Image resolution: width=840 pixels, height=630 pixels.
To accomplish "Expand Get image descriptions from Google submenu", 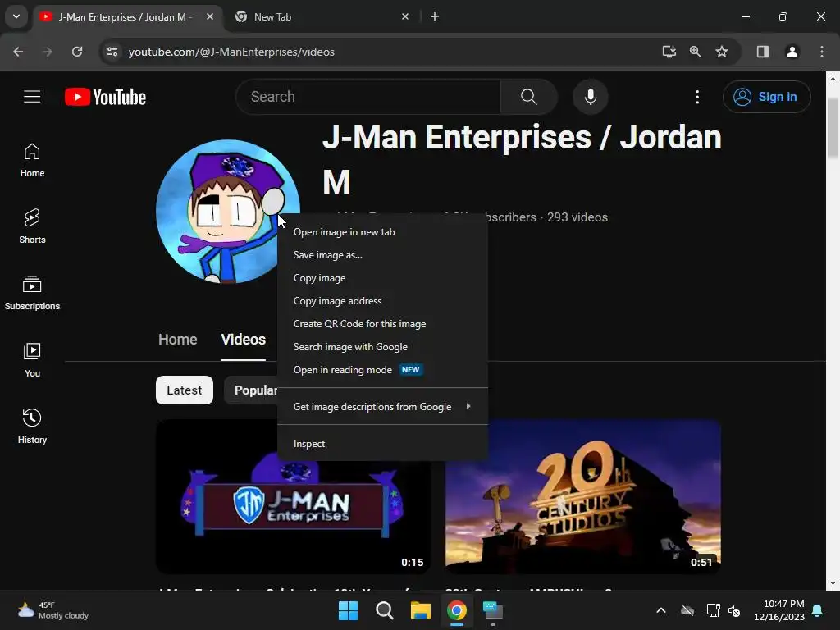I will 382,407.
